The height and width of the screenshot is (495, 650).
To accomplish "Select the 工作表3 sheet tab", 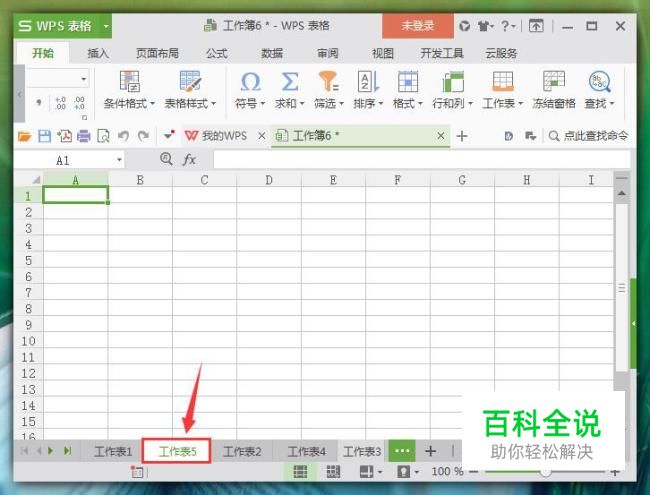I will point(362,451).
